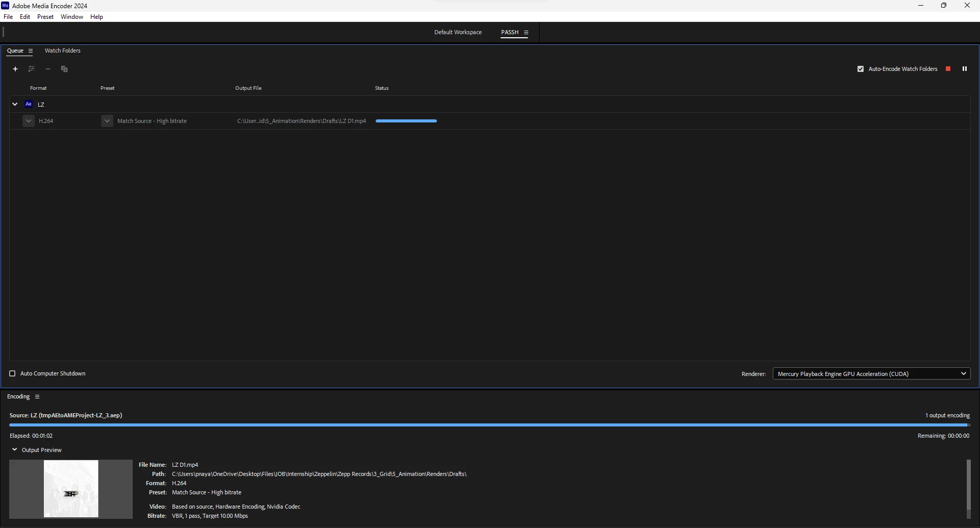
Task: Click the '1 output encoding' text
Action: [947, 415]
